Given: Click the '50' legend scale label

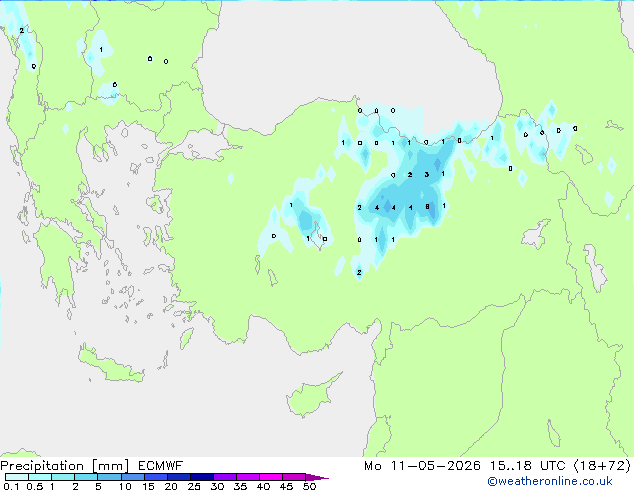Looking at the screenshot, I should click(309, 486).
